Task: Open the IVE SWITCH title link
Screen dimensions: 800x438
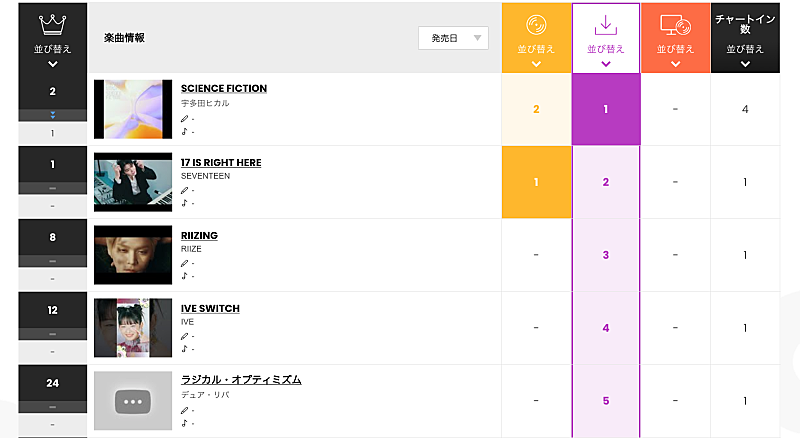Action: [210, 308]
